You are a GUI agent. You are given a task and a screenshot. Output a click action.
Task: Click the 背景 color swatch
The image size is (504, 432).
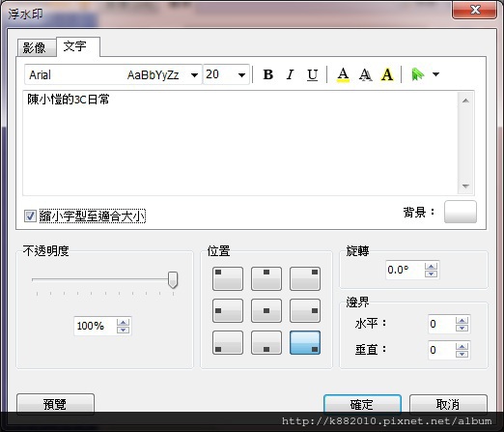(461, 212)
